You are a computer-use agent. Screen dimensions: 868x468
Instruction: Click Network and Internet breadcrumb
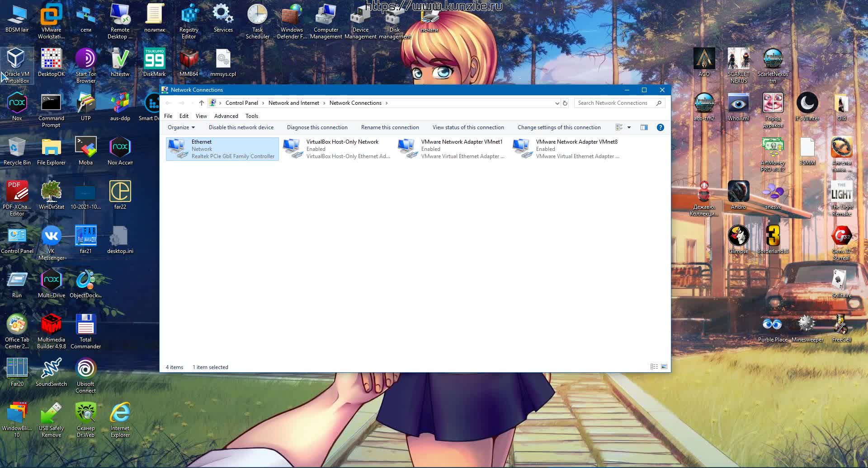[294, 103]
